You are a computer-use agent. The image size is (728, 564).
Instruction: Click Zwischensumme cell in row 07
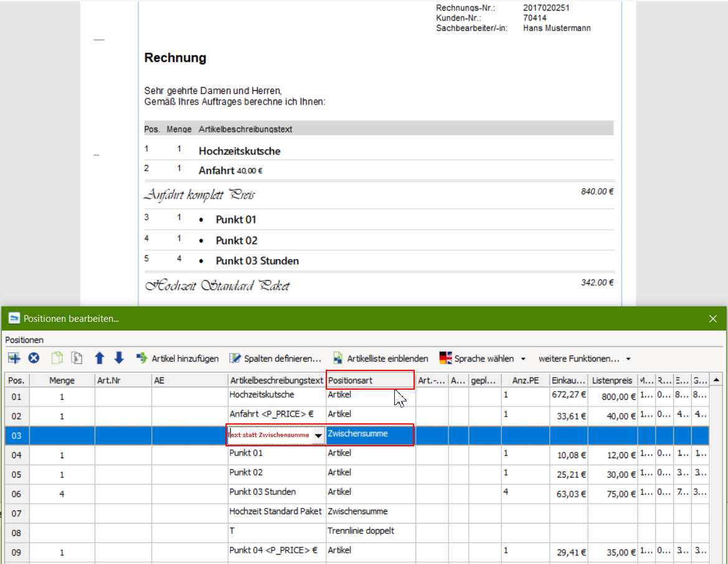pos(371,514)
